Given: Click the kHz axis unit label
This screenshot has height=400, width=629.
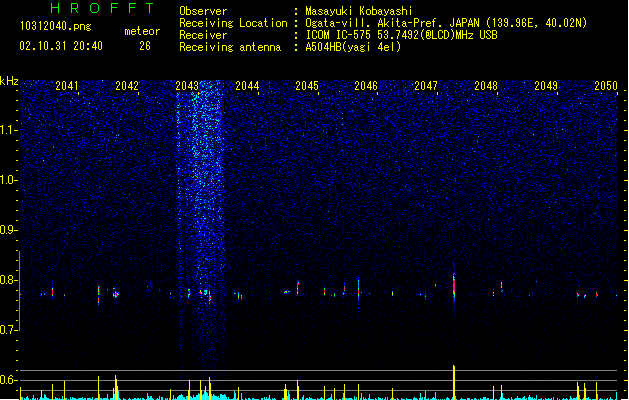Looking at the screenshot, I should [9, 81].
